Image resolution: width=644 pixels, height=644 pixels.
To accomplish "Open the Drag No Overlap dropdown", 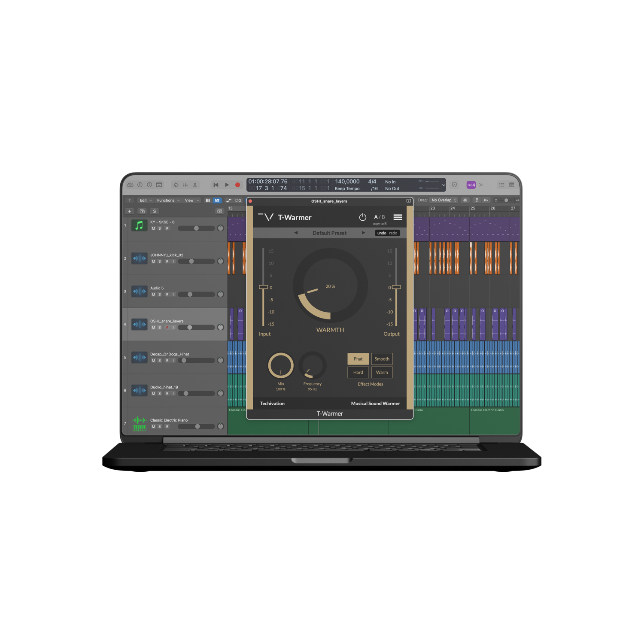I will [x=444, y=200].
